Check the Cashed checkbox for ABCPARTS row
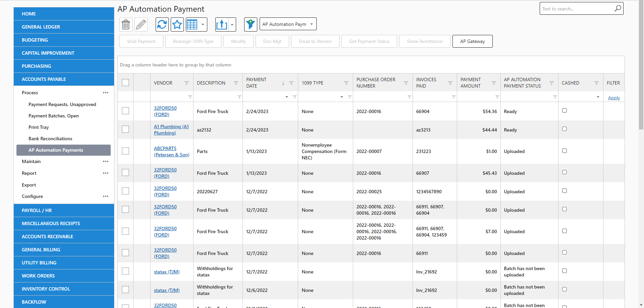644x308 pixels. tap(564, 151)
